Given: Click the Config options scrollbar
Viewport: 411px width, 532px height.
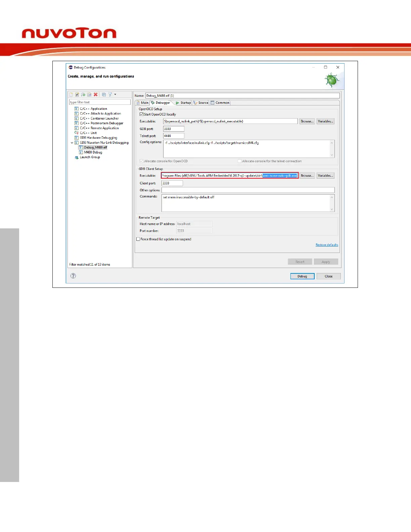Looking at the screenshot, I should 332,149.
